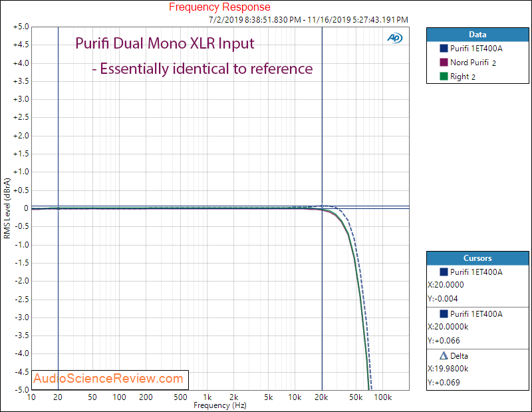Click the AP logo on the graph
This screenshot has width=532, height=412.
pos(394,38)
